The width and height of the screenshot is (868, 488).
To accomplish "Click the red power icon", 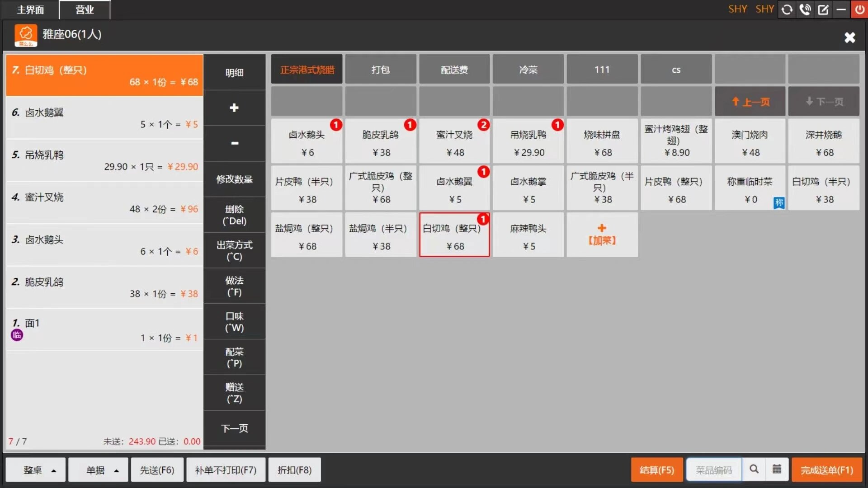I will point(859,9).
